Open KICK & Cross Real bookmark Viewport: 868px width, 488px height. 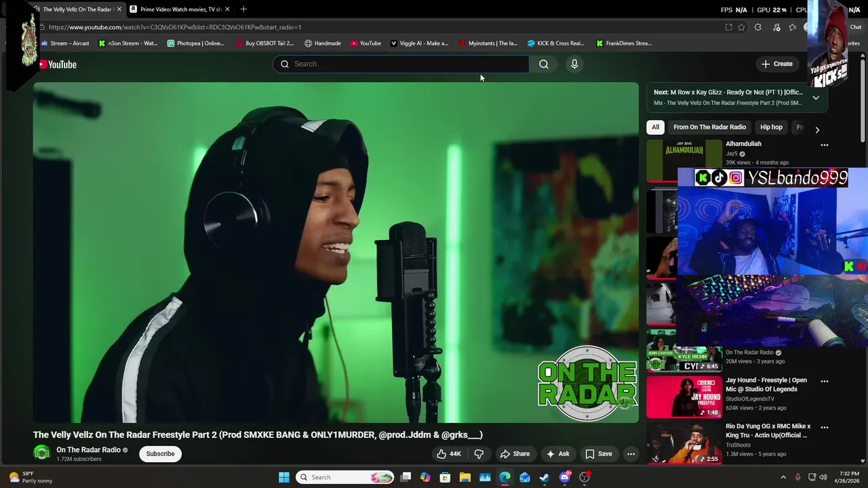556,43
